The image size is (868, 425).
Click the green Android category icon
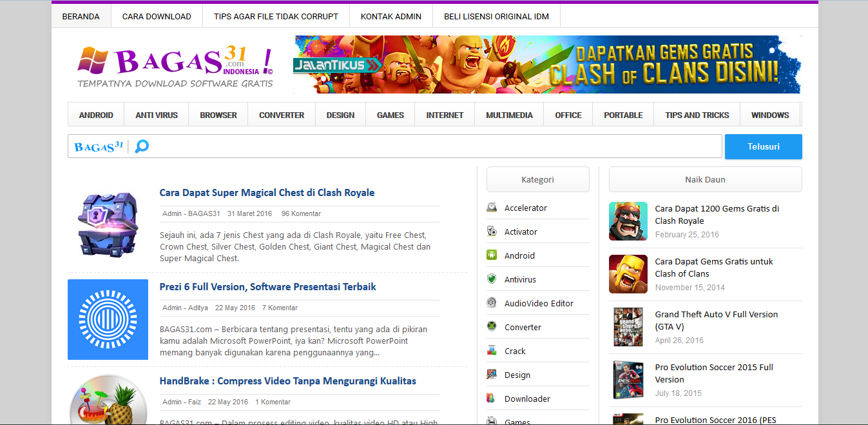click(492, 255)
